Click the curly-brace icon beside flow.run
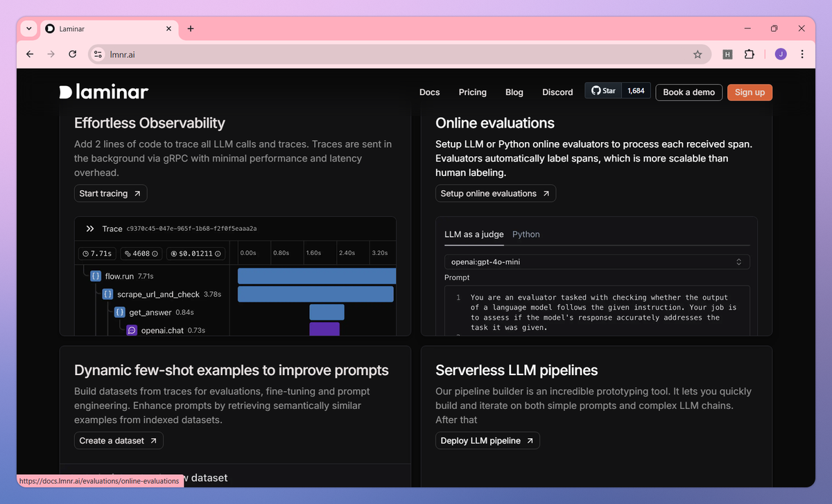This screenshot has width=832, height=504. (x=96, y=276)
